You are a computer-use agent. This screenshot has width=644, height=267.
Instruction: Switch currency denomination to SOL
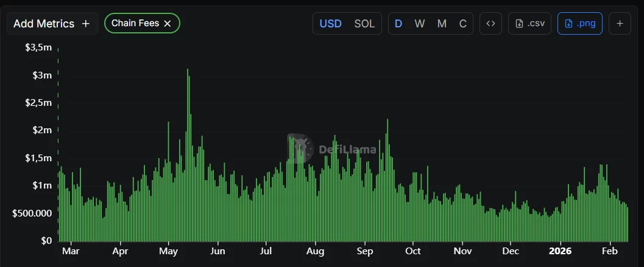(364, 24)
